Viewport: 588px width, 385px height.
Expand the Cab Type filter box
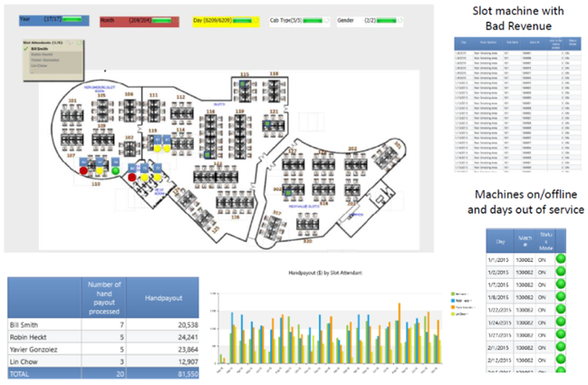click(299, 21)
